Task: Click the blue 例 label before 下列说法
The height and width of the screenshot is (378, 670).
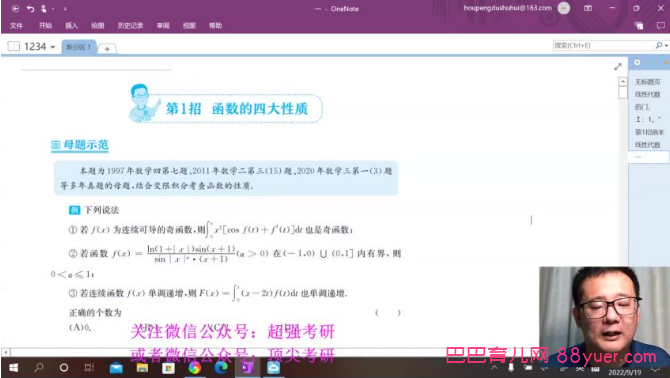Action: (x=74, y=210)
